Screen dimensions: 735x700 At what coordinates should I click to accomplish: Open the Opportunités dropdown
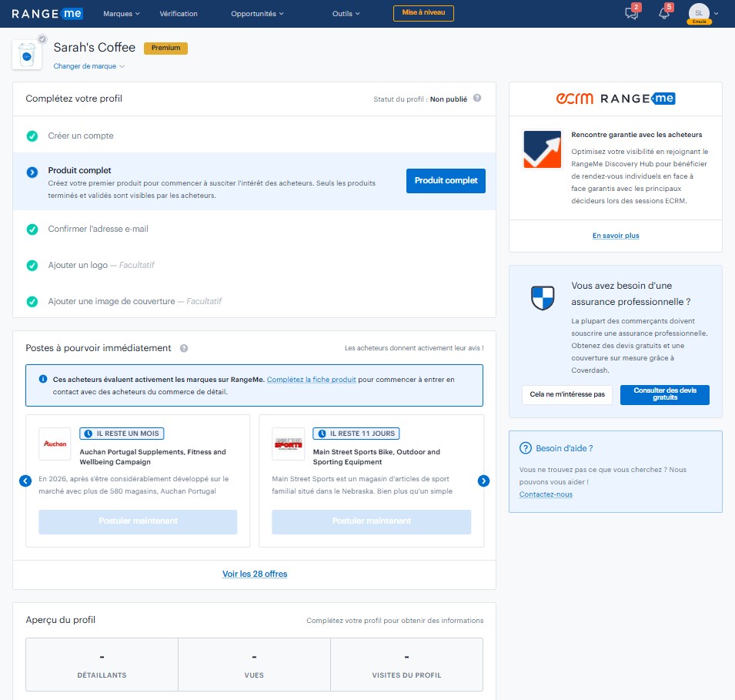[257, 14]
